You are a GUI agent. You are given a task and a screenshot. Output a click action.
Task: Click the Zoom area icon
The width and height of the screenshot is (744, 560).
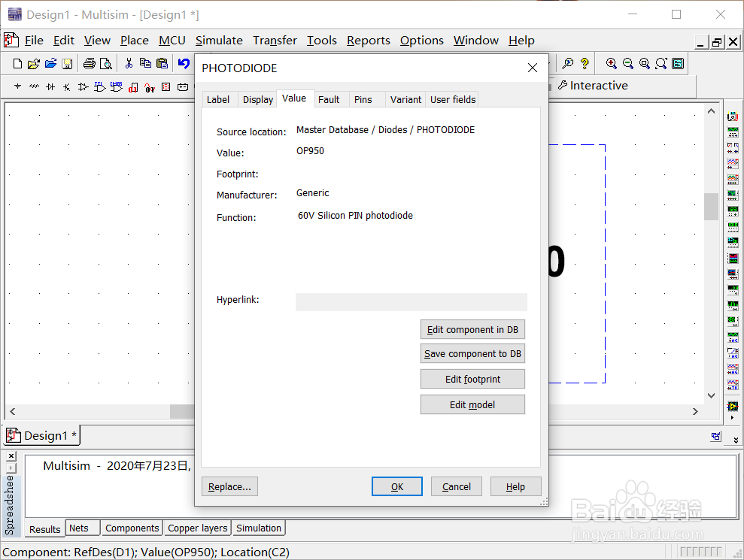(645, 64)
